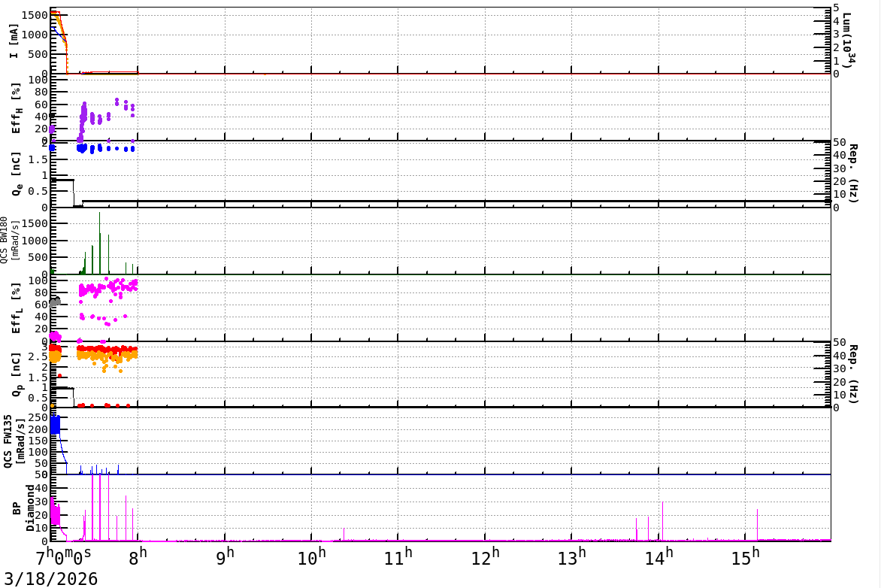The width and height of the screenshot is (881, 588).
Task: Click the 9h time axis label
Action: click(225, 556)
